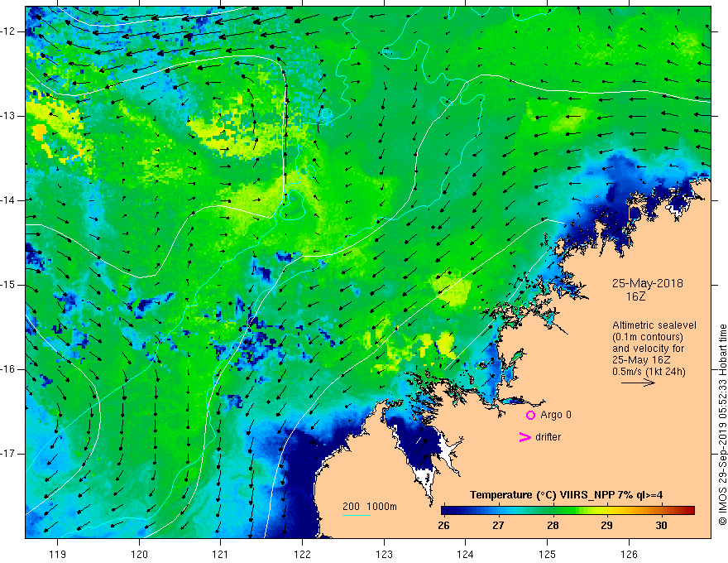The width and height of the screenshot is (728, 563).
Task: Click the longitude axis label 120
Action: point(139,554)
